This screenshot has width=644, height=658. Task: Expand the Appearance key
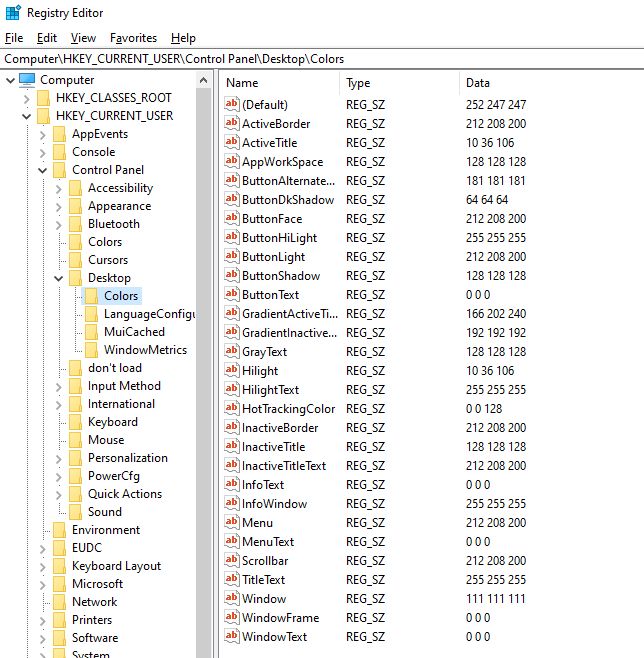tap(58, 206)
